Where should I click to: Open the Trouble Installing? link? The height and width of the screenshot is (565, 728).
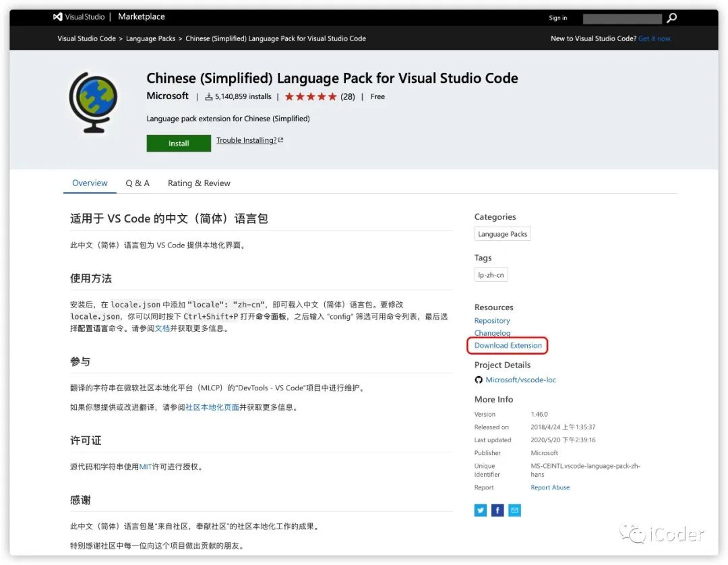[250, 140]
